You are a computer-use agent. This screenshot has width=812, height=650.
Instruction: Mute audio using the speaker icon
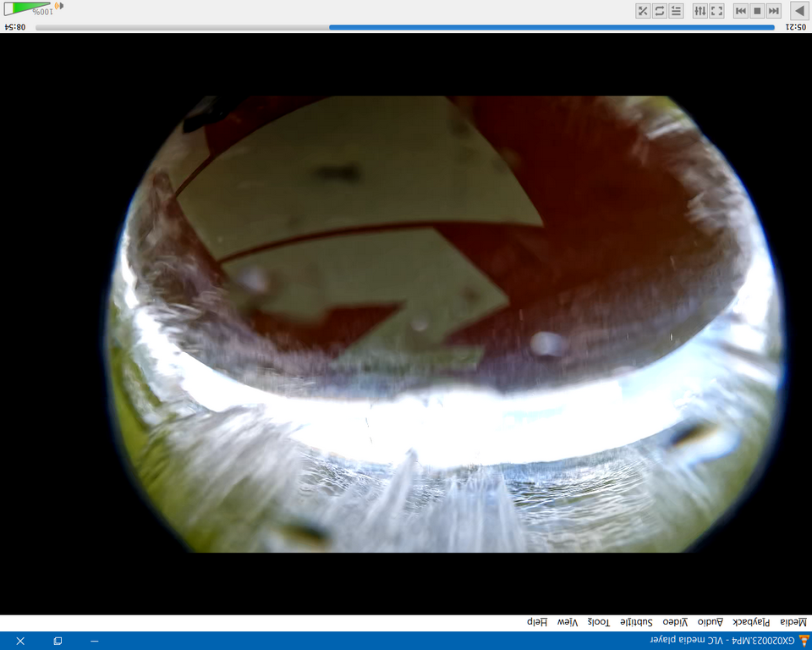59,7
